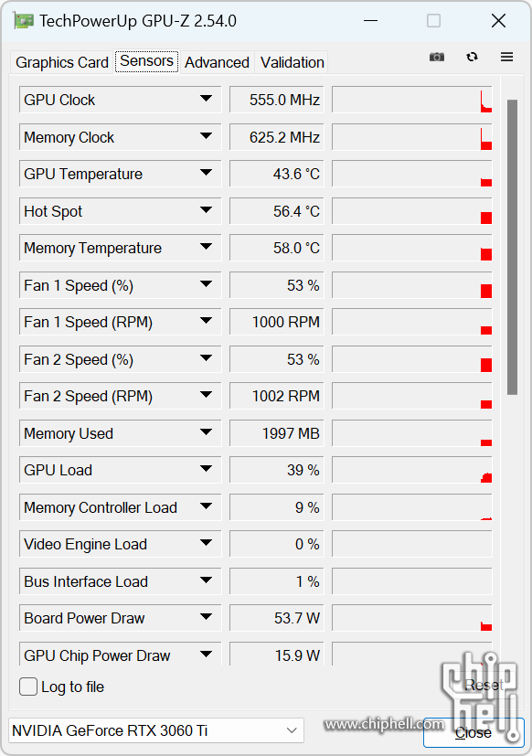Switch to the Graphics Card tab

[x=62, y=62]
